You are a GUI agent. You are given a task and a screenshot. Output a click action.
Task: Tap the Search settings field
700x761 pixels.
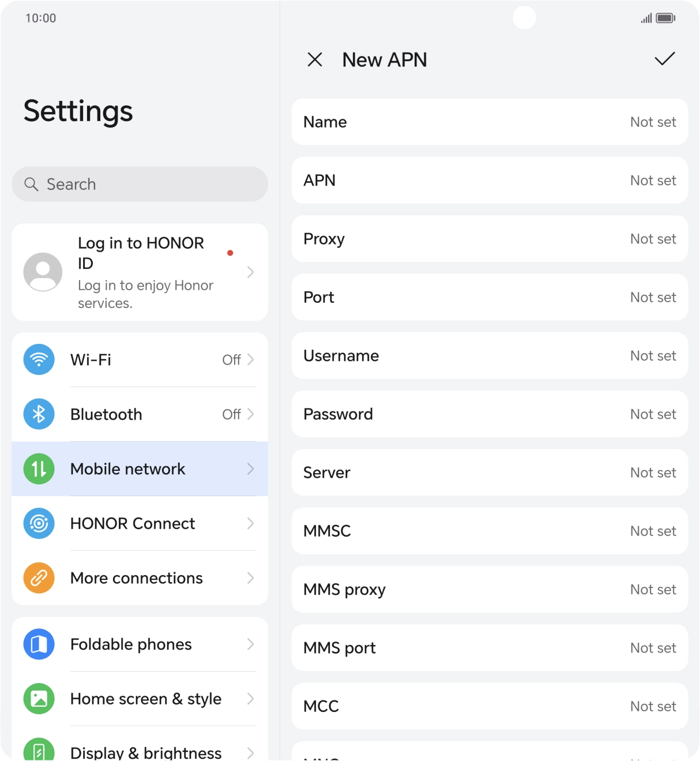pos(140,184)
